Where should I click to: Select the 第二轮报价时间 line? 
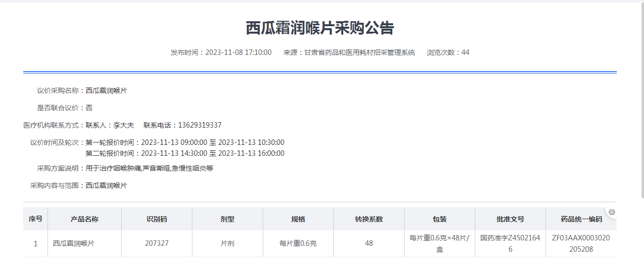pos(185,153)
